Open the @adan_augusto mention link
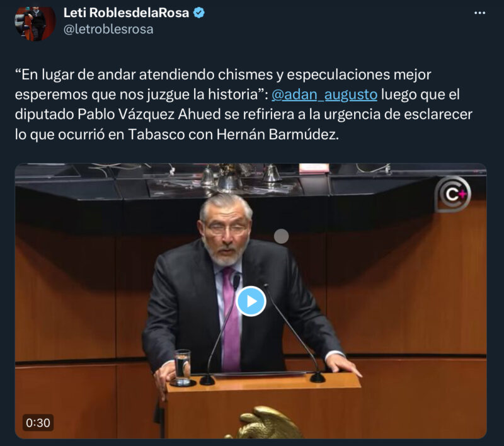The width and height of the screenshot is (504, 446). tap(324, 94)
